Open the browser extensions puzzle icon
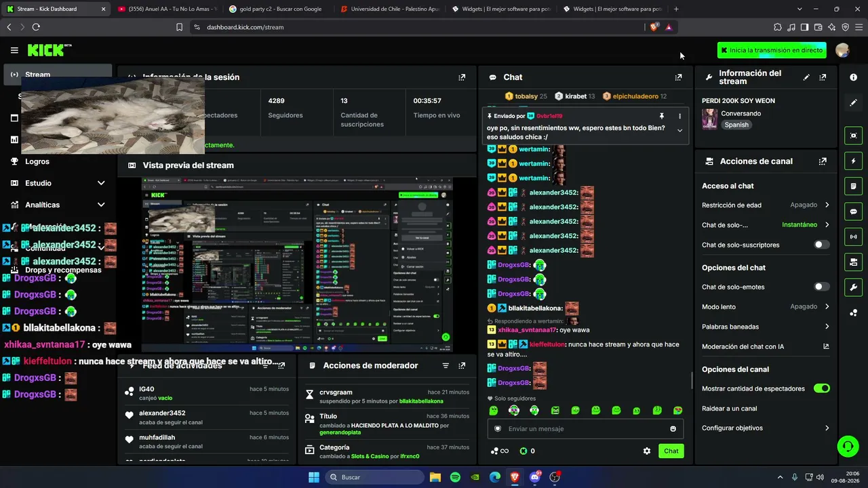 777,27
